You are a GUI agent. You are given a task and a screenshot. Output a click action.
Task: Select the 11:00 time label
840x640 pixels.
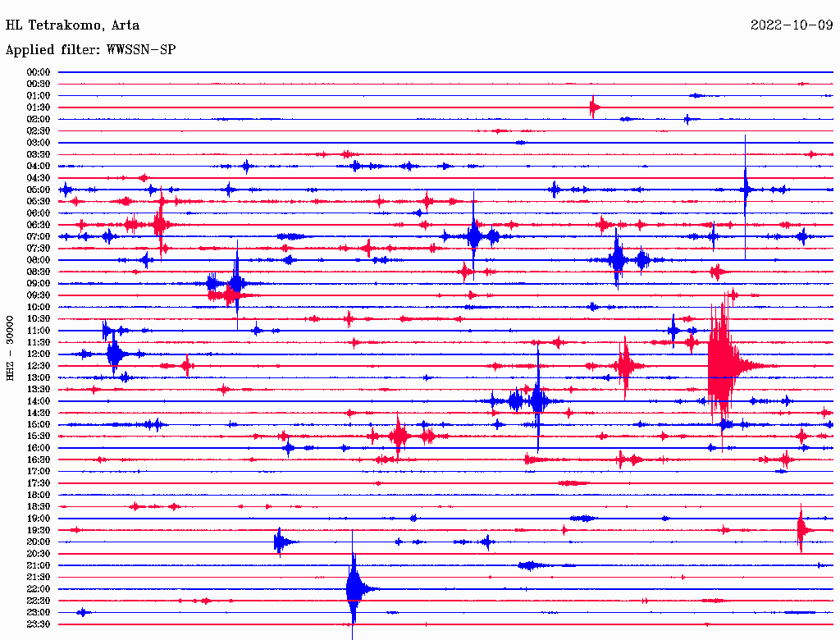click(39, 331)
